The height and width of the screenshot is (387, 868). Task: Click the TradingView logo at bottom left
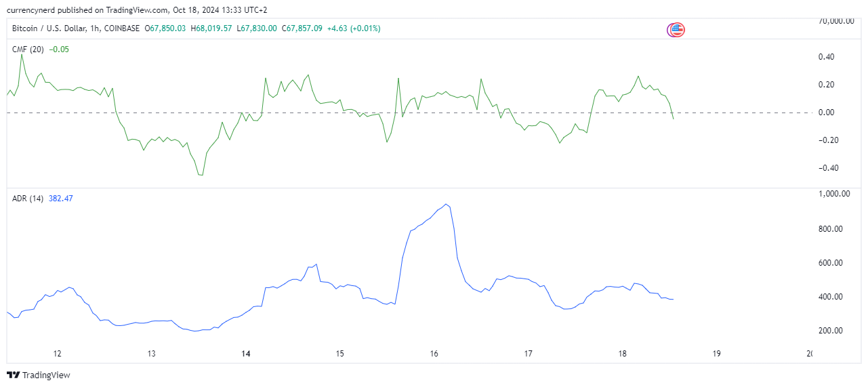39,375
